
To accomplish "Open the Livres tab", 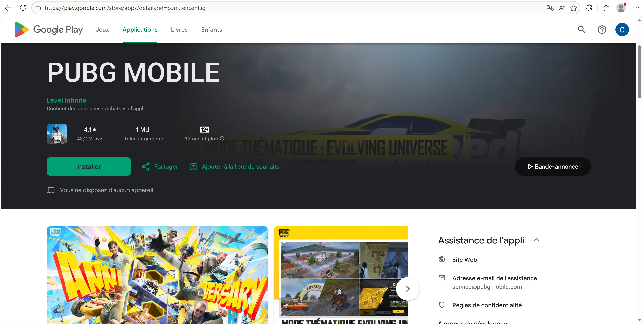I will [x=179, y=30].
